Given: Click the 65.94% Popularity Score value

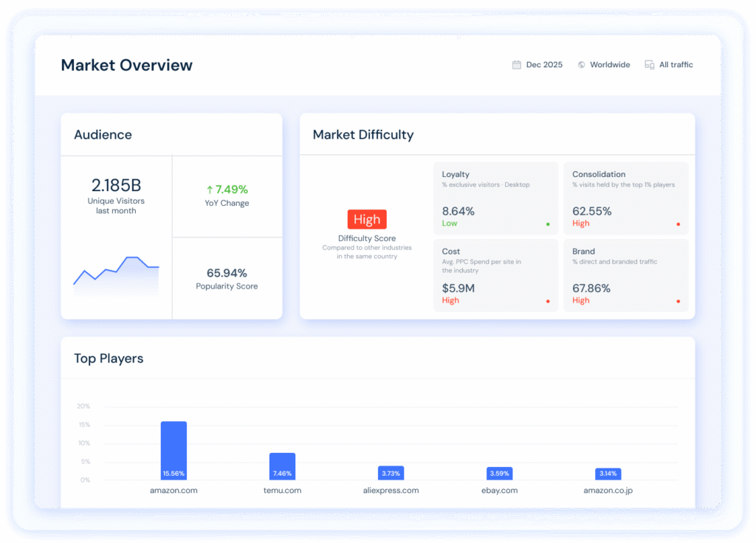Looking at the screenshot, I should click(x=227, y=273).
